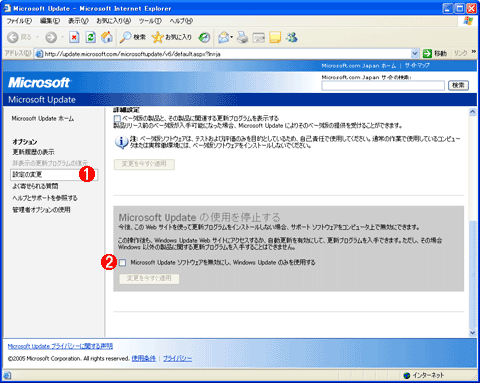
Task: Enable beta products update checkbox
Action: (x=117, y=118)
